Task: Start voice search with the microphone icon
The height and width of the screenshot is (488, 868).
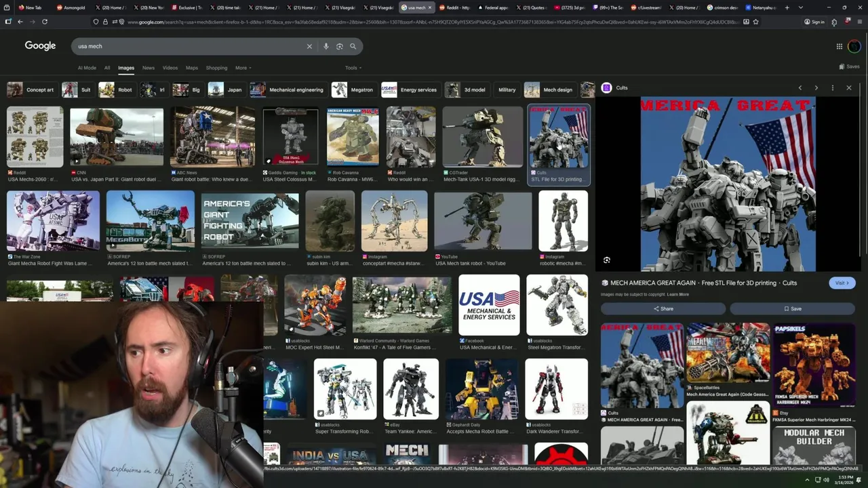Action: [x=326, y=46]
